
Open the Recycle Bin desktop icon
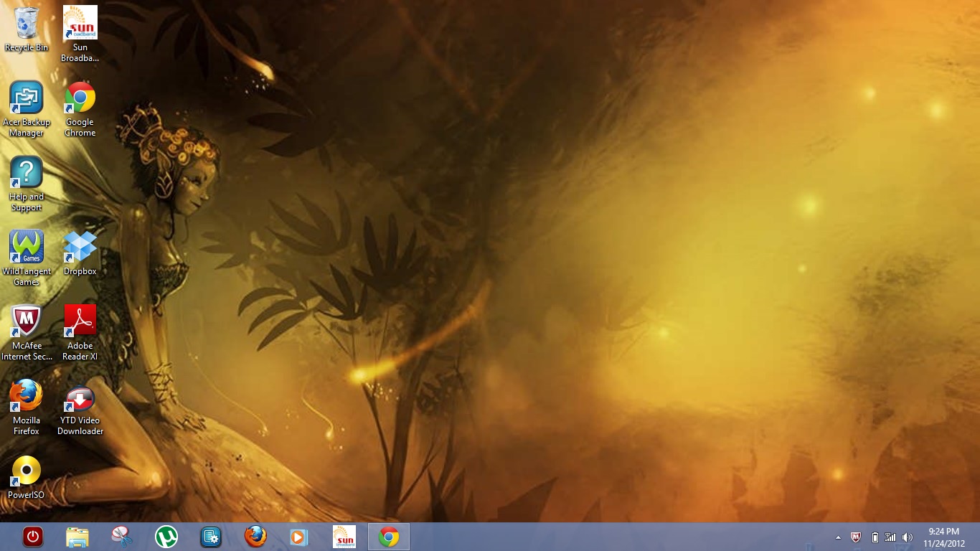click(27, 29)
